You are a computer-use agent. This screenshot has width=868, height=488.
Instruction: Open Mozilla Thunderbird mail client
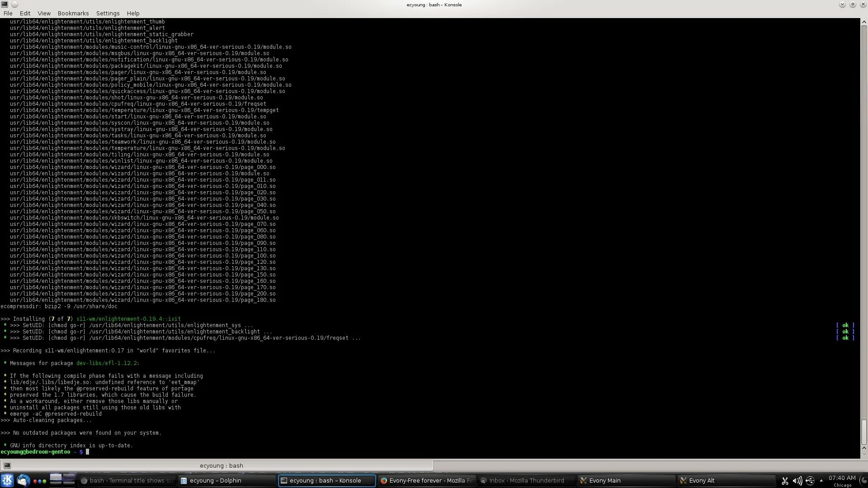pos(524,480)
